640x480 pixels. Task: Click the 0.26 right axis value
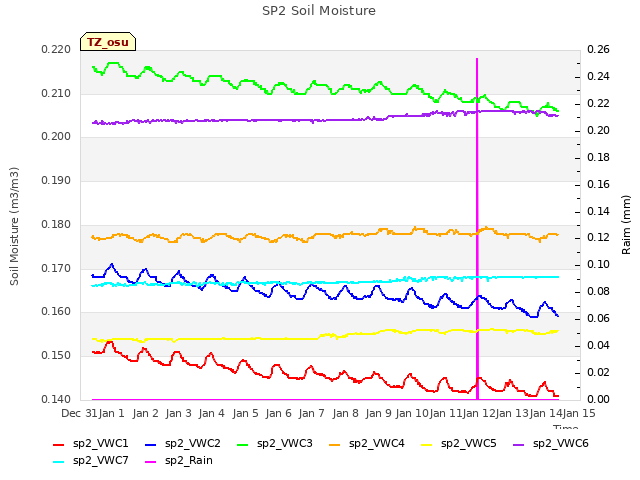(598, 49)
